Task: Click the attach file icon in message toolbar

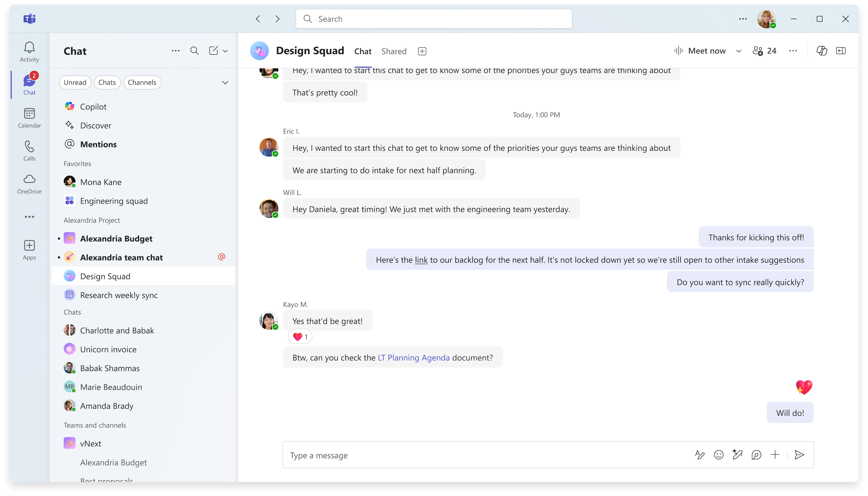Action: click(x=775, y=455)
